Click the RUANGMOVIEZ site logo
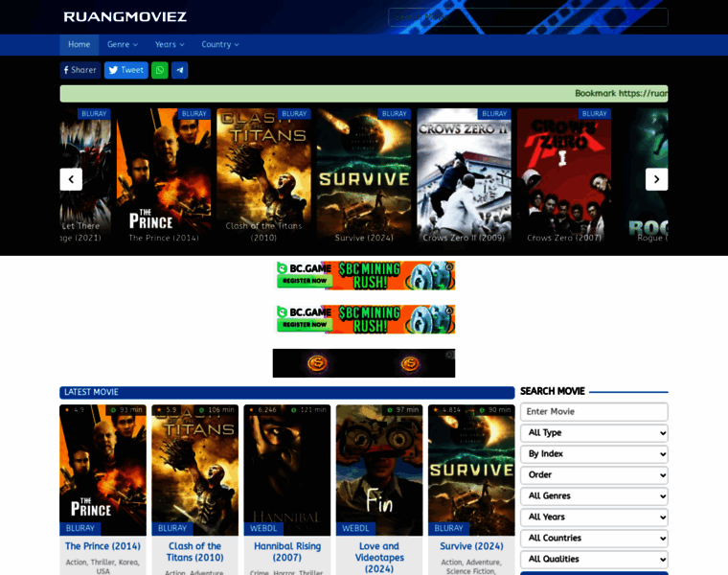Image resolution: width=728 pixels, height=575 pixels. 125,16
